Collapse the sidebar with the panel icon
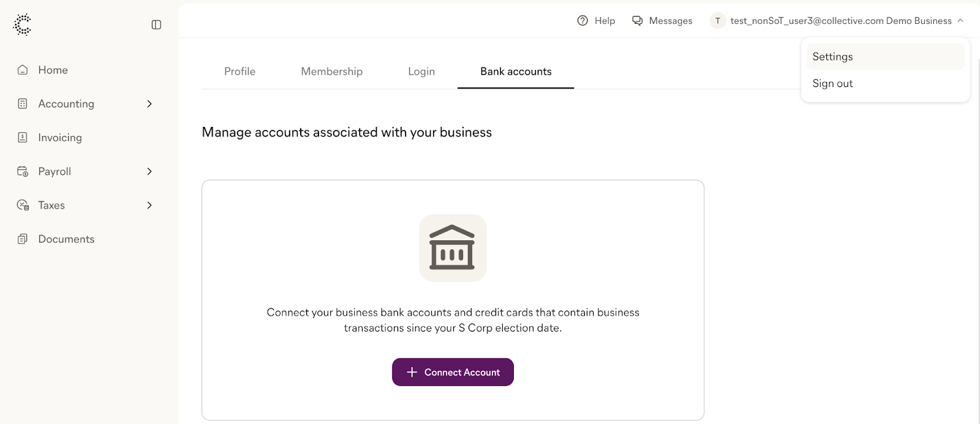 click(x=156, y=25)
